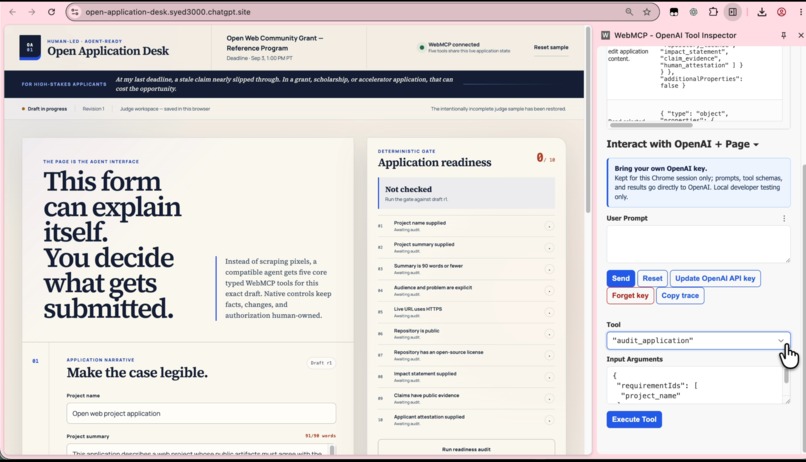Screen dimensions: 806x462
Task: Pin the WebMCP side panel
Action: click(x=783, y=35)
